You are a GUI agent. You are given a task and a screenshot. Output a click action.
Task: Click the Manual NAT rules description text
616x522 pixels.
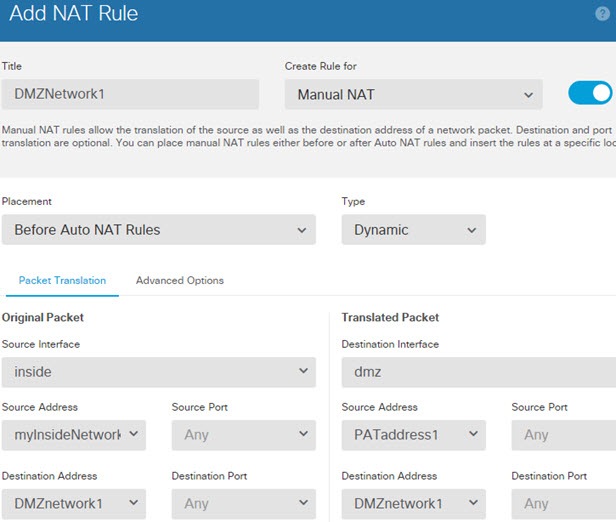click(308, 136)
